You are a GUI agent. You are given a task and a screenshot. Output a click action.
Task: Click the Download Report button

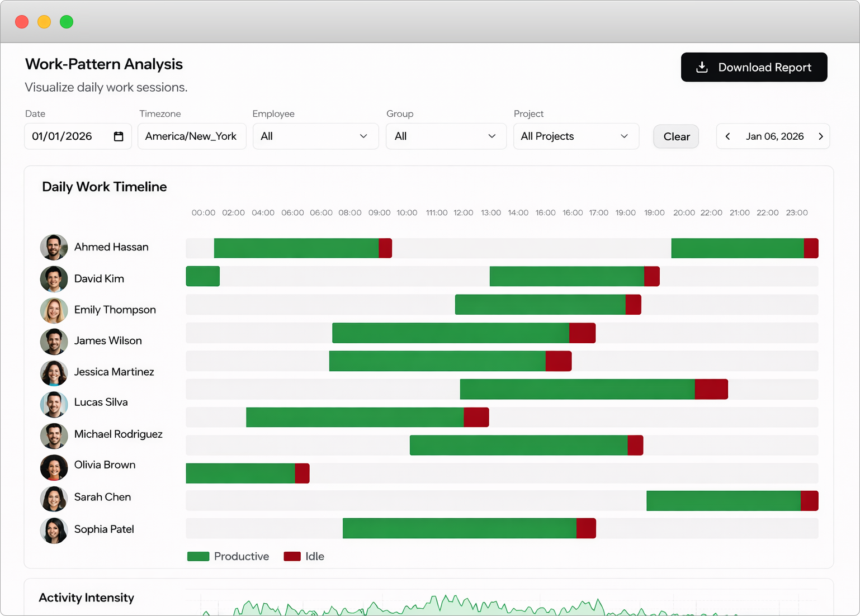pos(754,67)
